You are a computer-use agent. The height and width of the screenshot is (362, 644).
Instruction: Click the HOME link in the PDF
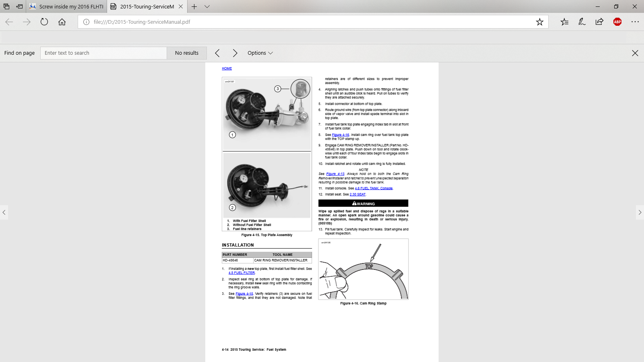coord(227,69)
